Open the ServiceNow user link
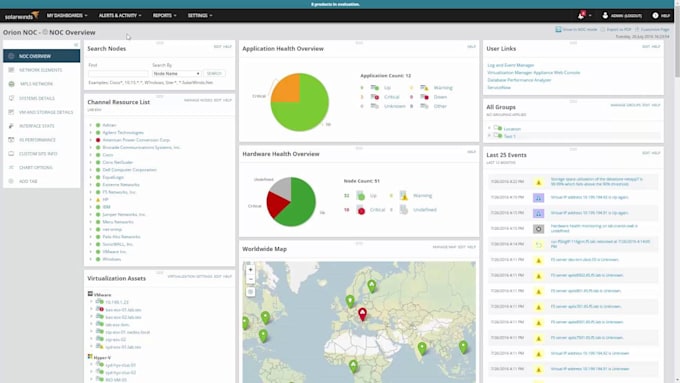The width and height of the screenshot is (680, 383). point(499,87)
